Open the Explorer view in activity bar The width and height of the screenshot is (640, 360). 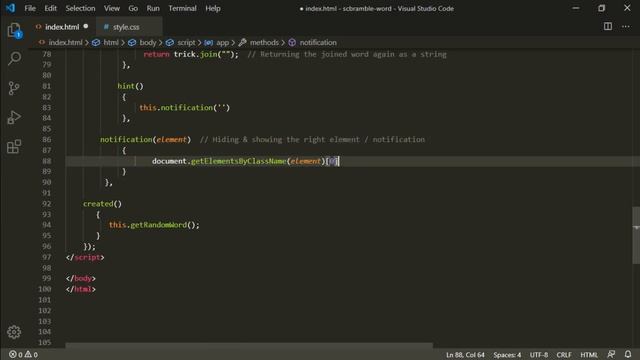click(x=14, y=30)
